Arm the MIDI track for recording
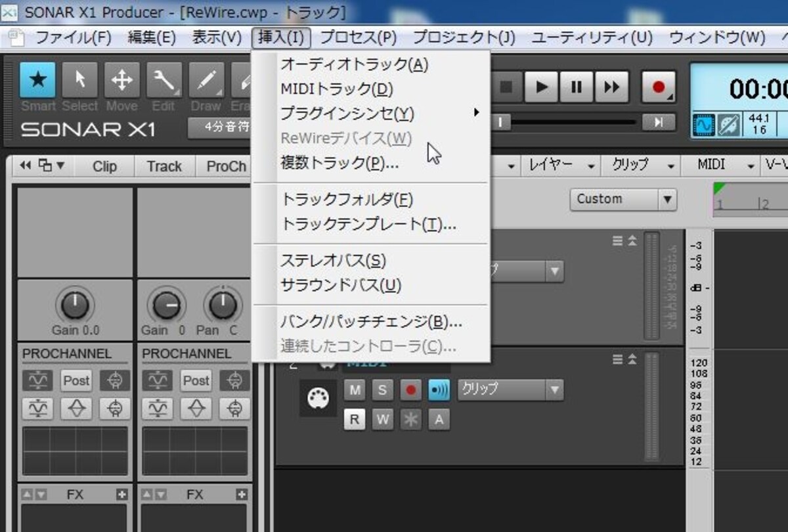This screenshot has height=532, width=788. point(411,390)
